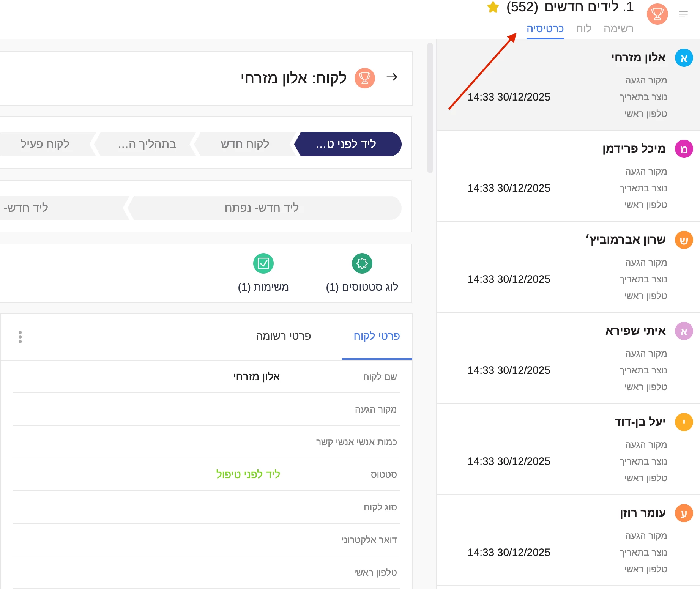Click the back arrow in customer header
Viewport: 700px width, 589px height.
point(392,77)
